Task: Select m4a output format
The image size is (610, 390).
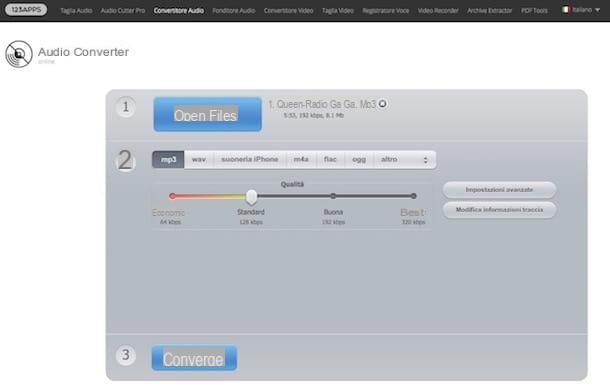Action: pyautogui.click(x=301, y=160)
